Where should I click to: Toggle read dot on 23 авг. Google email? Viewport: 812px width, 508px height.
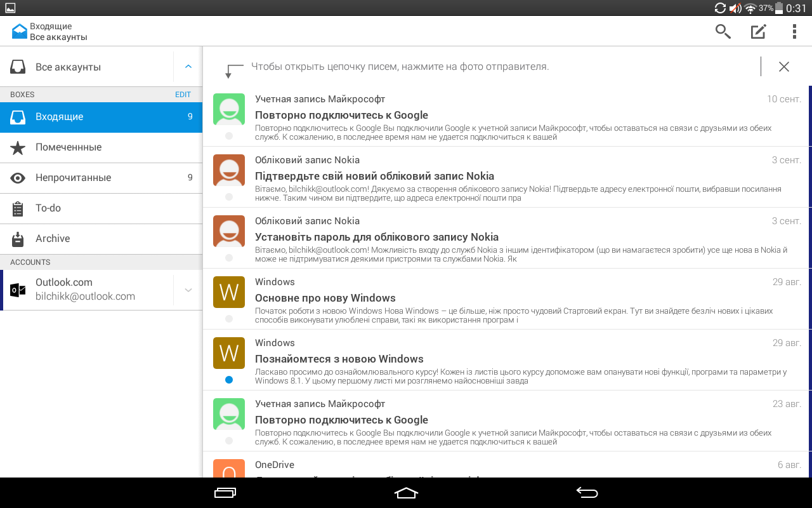click(x=229, y=441)
